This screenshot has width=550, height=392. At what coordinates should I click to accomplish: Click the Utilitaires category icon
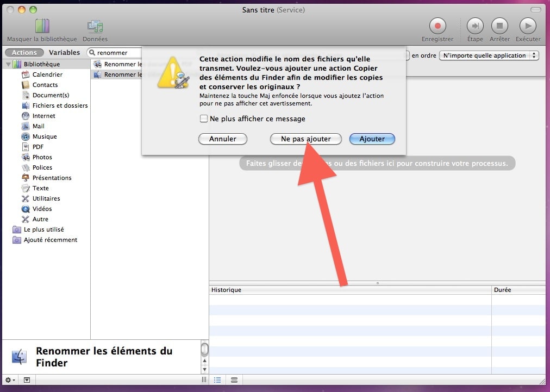point(25,198)
